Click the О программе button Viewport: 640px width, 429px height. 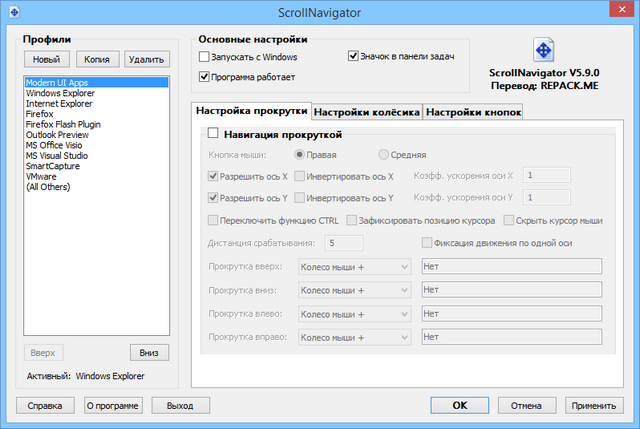(x=113, y=406)
